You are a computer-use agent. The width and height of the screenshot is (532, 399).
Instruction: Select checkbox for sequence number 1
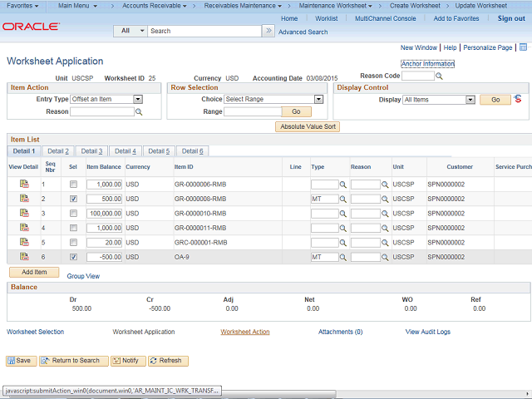(74, 185)
